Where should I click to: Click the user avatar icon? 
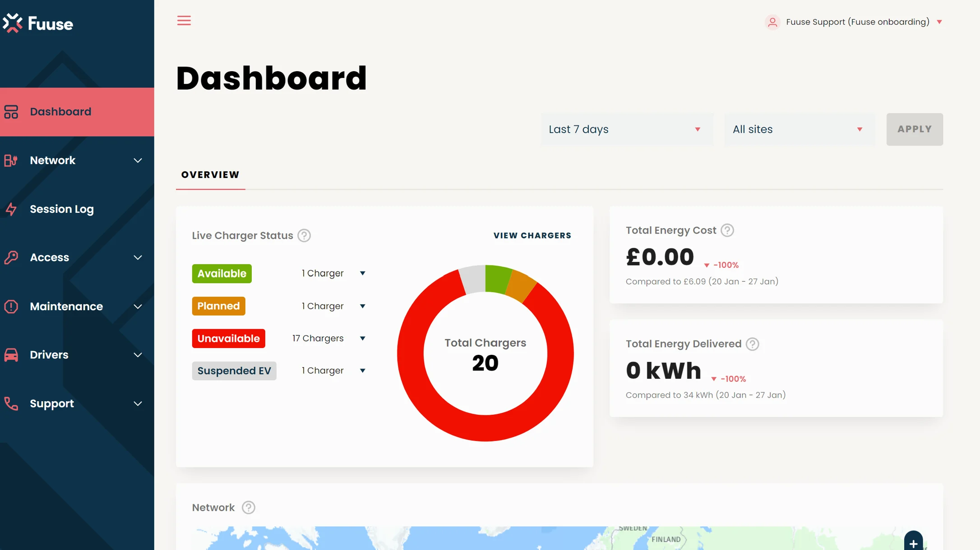pyautogui.click(x=772, y=22)
